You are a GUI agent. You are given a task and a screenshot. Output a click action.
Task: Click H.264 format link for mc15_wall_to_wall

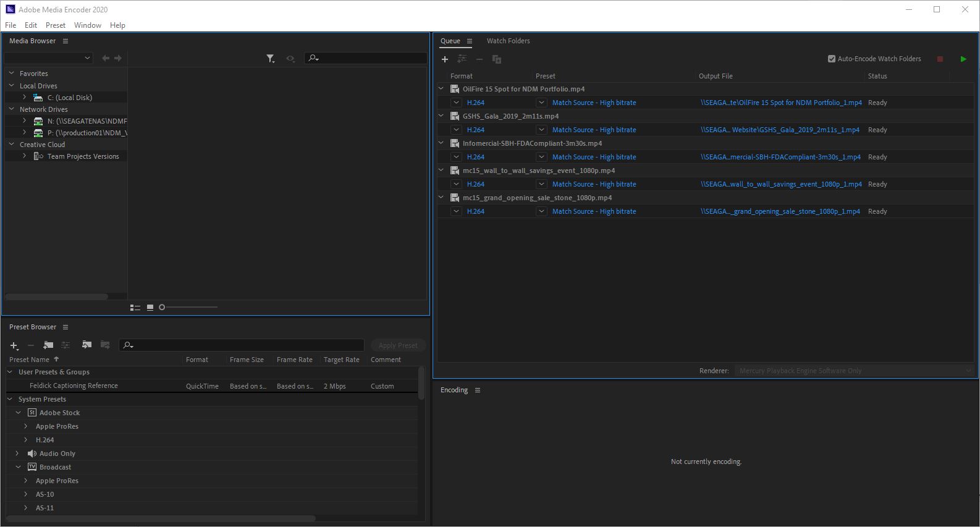(x=476, y=185)
